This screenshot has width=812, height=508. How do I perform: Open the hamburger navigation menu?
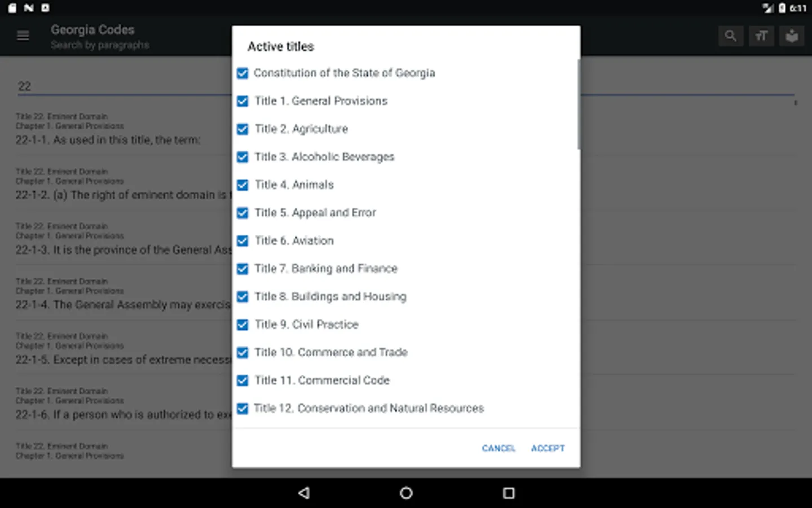[23, 36]
